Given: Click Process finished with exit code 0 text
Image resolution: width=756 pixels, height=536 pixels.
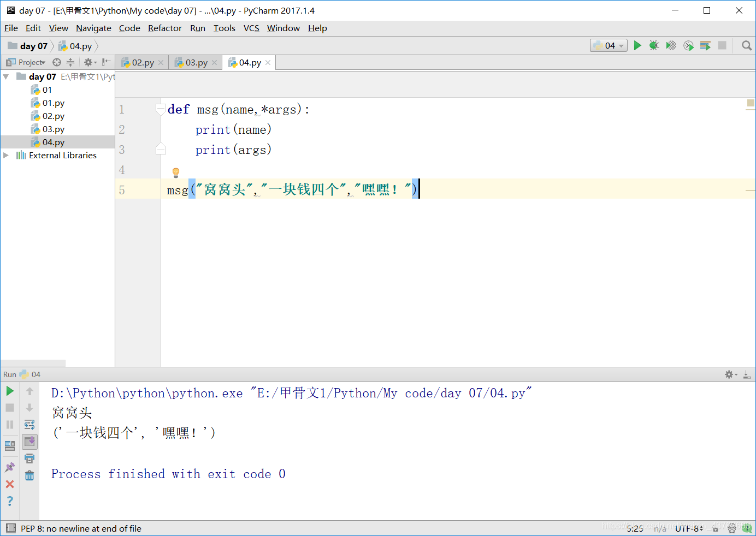Looking at the screenshot, I should click(x=168, y=474).
